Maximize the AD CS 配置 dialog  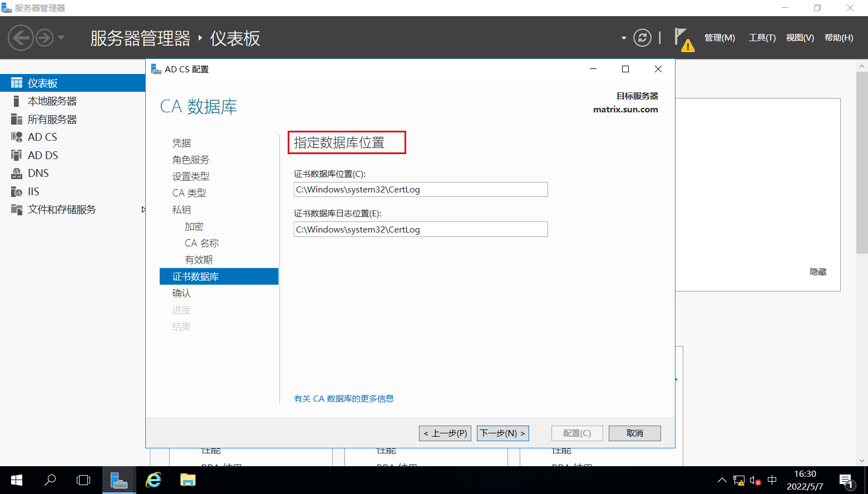(625, 69)
